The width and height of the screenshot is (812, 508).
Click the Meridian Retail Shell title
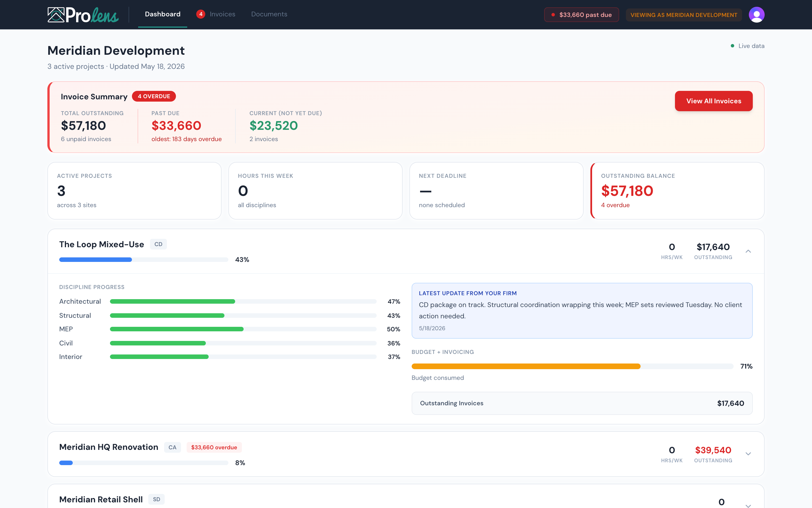101,500
